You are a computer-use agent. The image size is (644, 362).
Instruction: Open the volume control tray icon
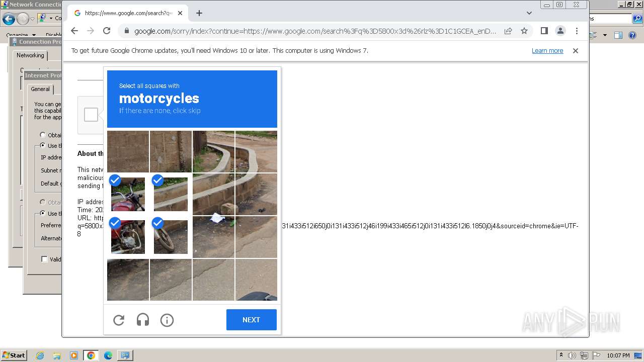[572, 355]
